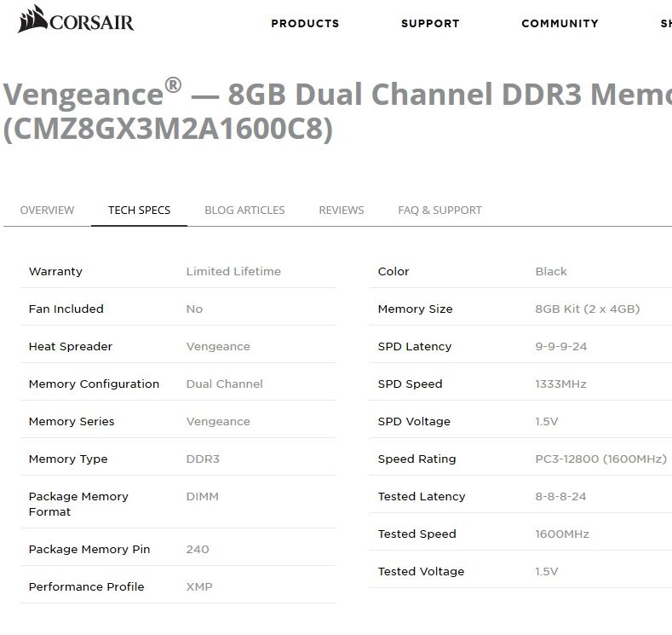Image resolution: width=672 pixels, height=635 pixels.
Task: Click the Memory Configuration spec label
Action: (94, 384)
